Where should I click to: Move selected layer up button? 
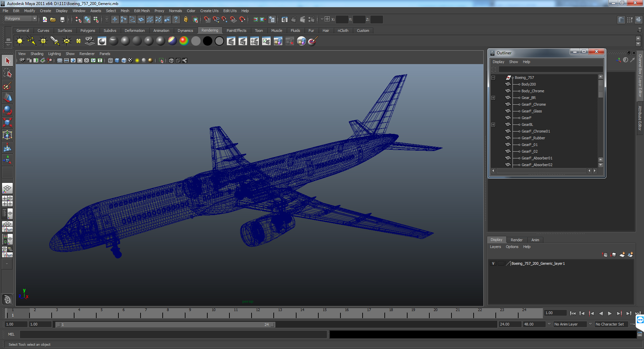click(x=605, y=255)
